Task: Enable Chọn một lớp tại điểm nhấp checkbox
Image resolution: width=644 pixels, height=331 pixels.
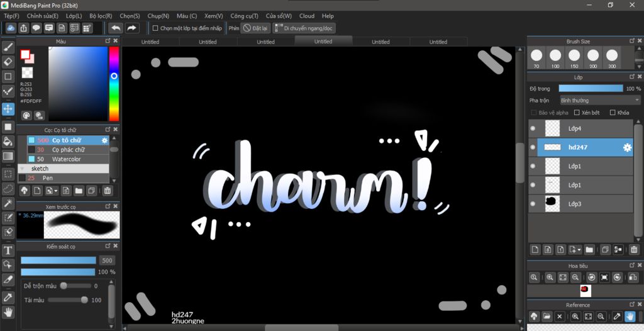Action: click(x=155, y=28)
